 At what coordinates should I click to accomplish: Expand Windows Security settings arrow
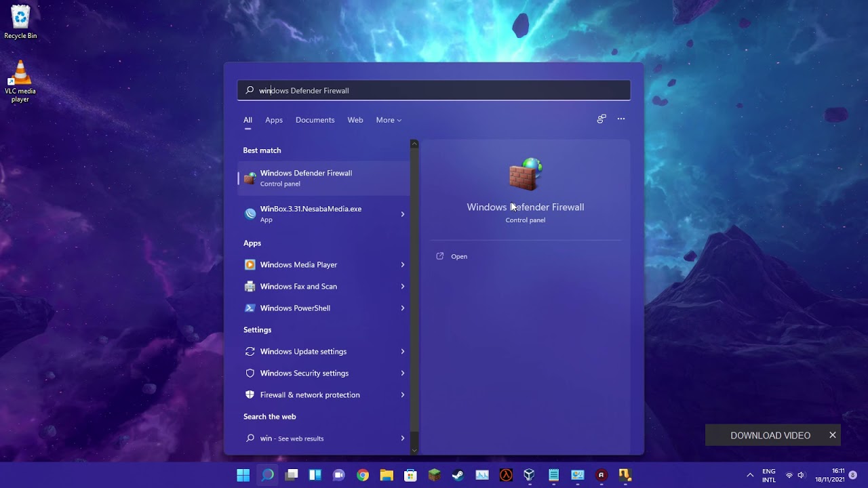[402, 373]
